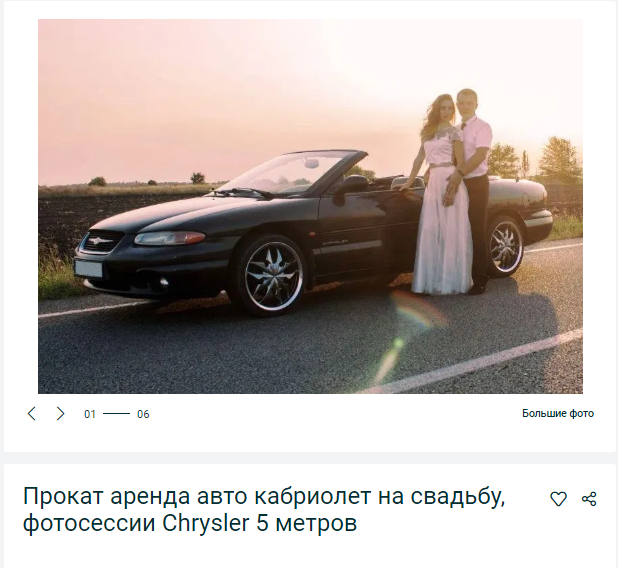Go to the previous photo with the left arrow
This screenshot has width=618, height=568.
pos(32,413)
